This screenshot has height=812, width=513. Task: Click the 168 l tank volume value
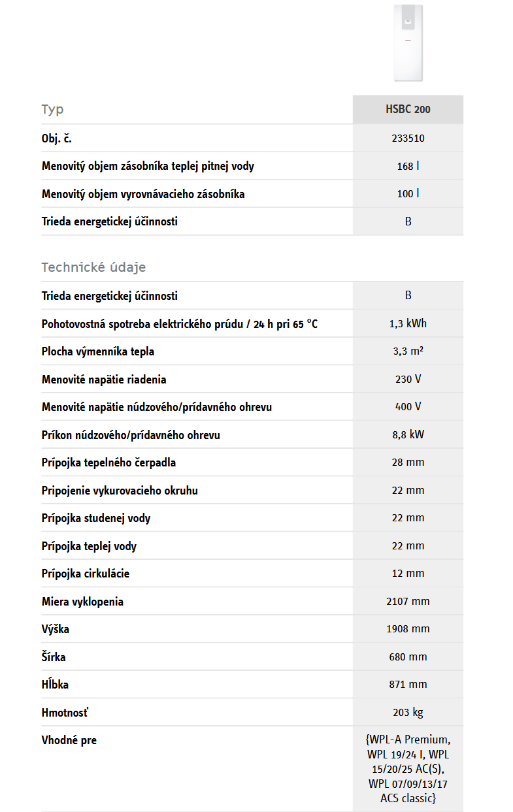click(408, 167)
